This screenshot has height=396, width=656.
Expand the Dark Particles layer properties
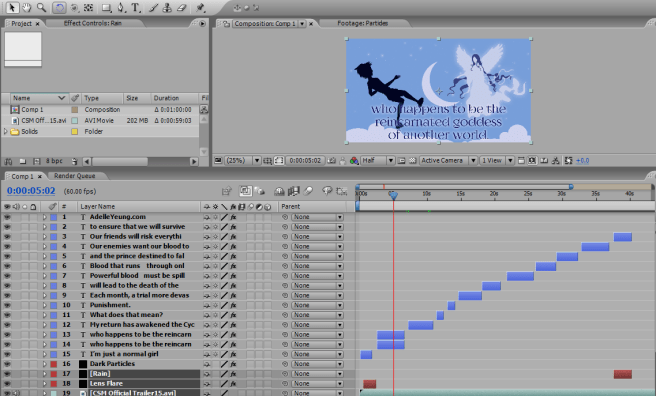pyautogui.click(x=44, y=364)
